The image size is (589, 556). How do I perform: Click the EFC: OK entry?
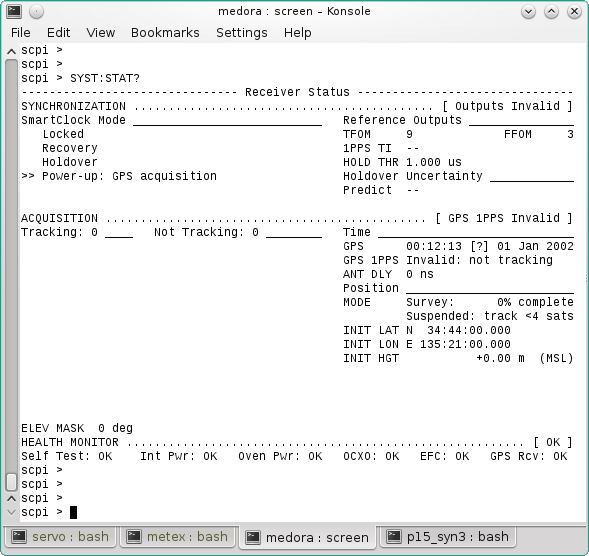click(444, 456)
